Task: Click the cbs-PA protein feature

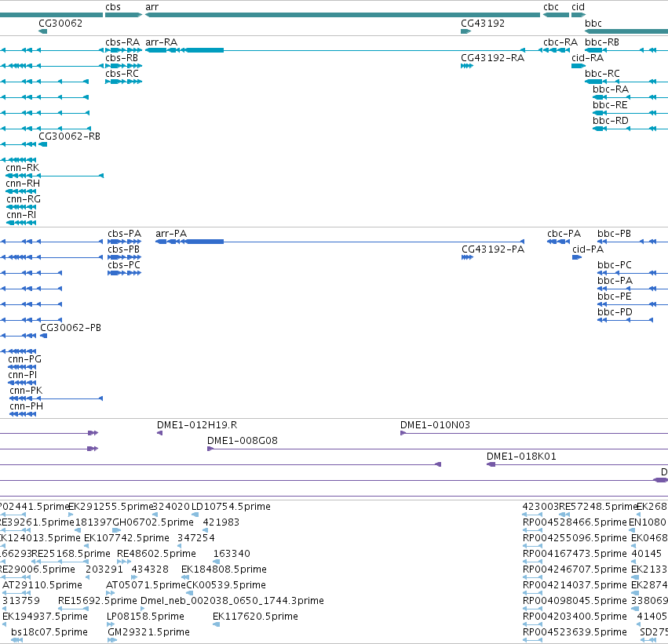Action: pos(124,242)
